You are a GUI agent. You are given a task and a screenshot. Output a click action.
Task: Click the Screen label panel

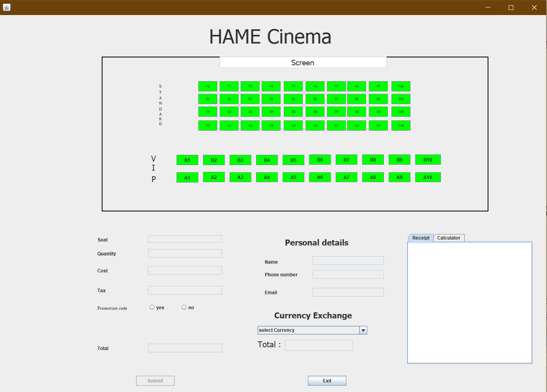point(303,63)
